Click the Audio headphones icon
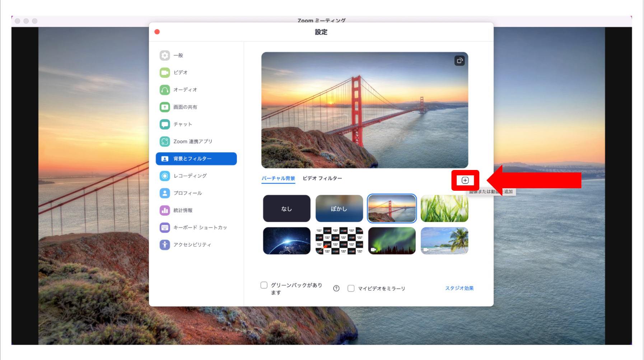Screen dimensions: 644x360 [x=165, y=90]
